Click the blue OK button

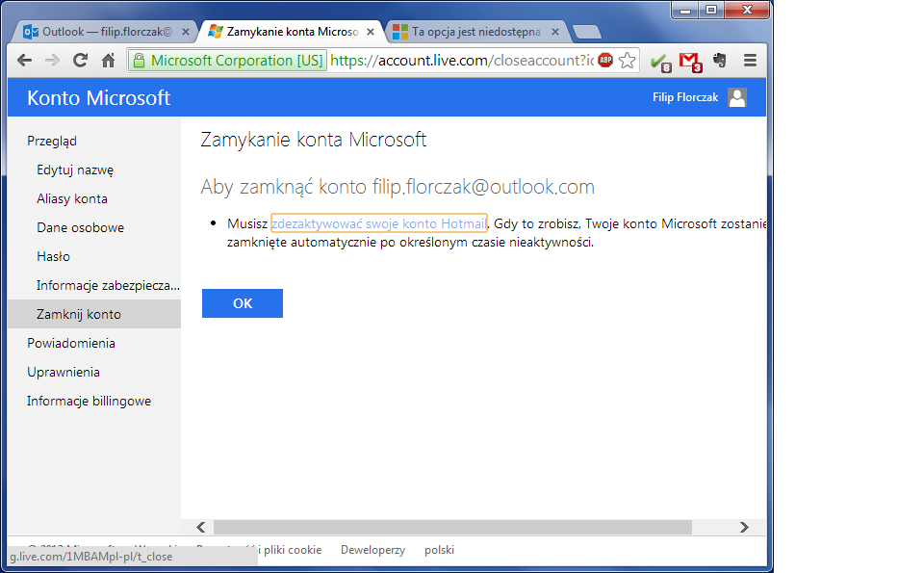(243, 303)
